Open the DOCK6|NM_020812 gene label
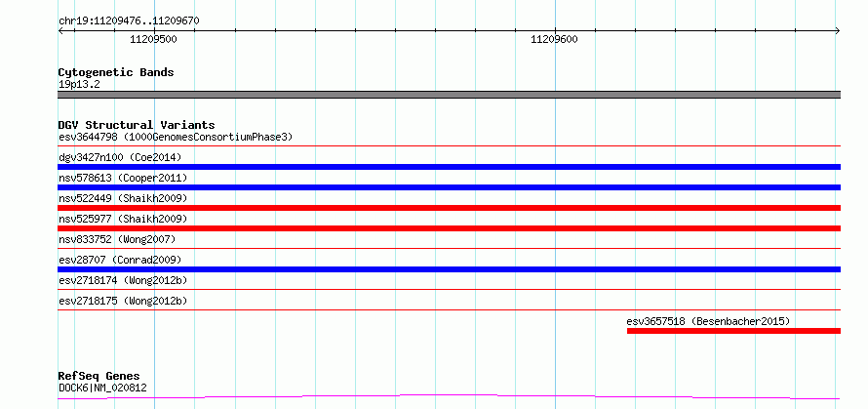Image resolution: width=868 pixels, height=409 pixels. tap(102, 388)
